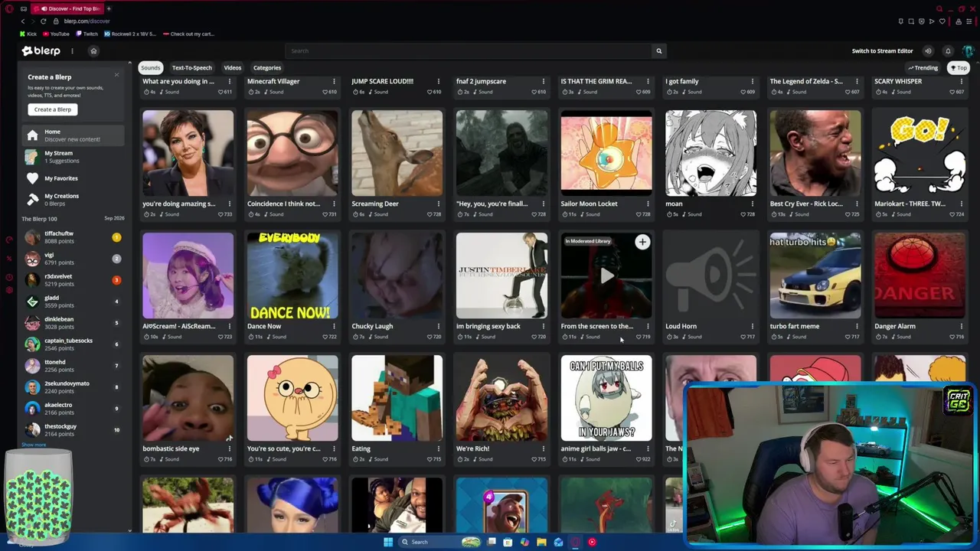The image size is (980, 551).
Task: Open File Explorer from taskbar
Action: tap(541, 542)
